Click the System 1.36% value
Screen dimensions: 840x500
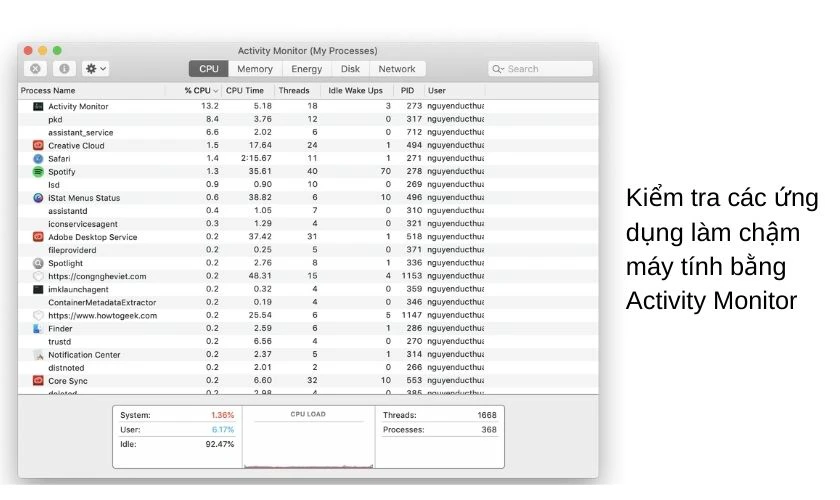(x=222, y=415)
